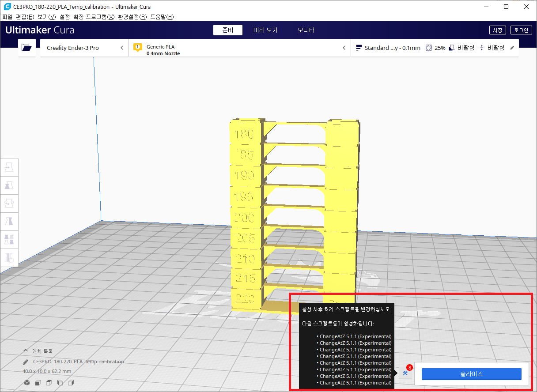
Task: Switch to the 모니터 stage tab
Action: click(306, 30)
